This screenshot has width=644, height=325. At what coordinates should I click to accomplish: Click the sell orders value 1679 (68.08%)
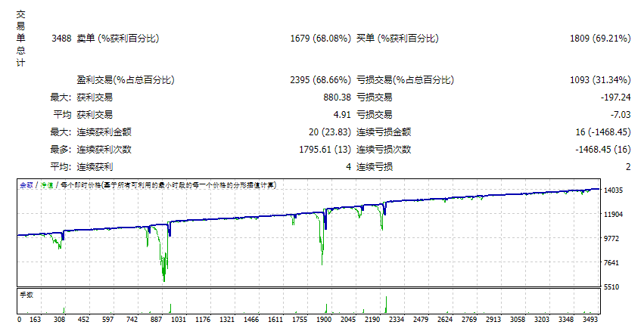point(320,39)
